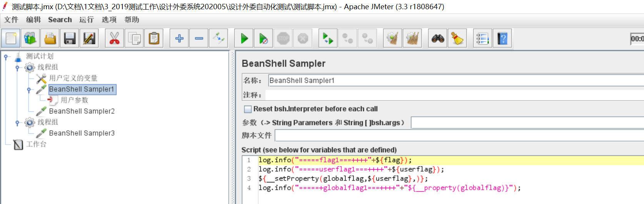Select 工作台 tree node
Image resolution: width=644 pixels, height=204 pixels.
pos(36,144)
